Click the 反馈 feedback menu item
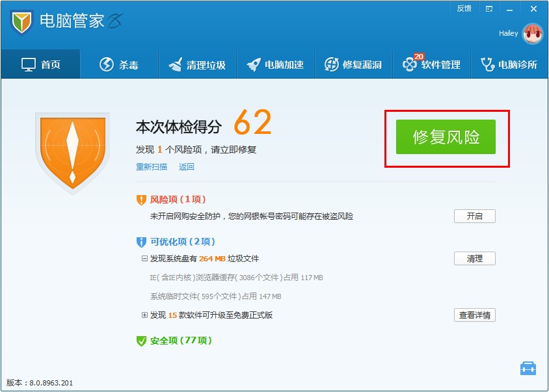 click(x=463, y=8)
